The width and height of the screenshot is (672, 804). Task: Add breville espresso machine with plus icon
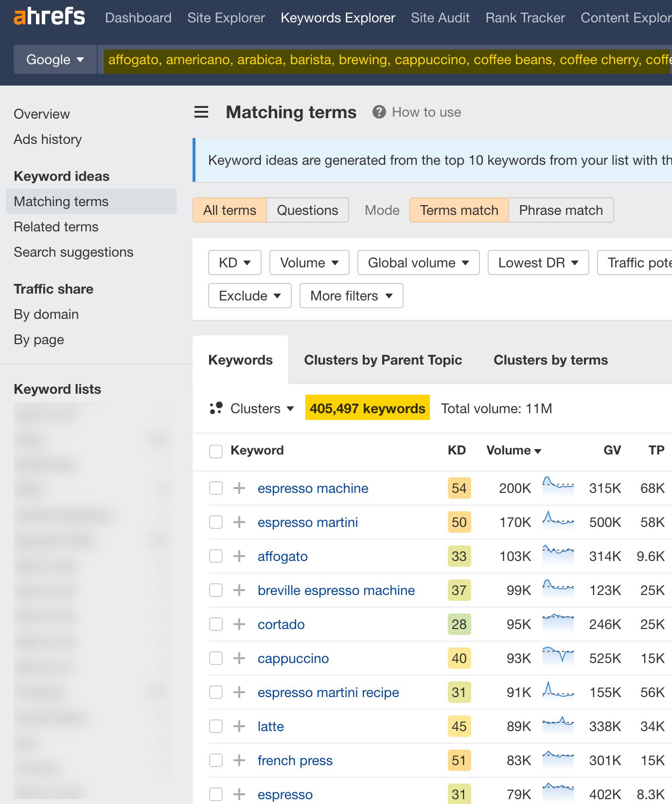coord(239,590)
